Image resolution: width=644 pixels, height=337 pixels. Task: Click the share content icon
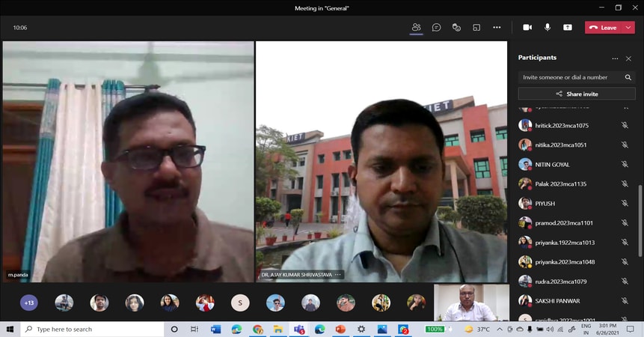coord(568,28)
